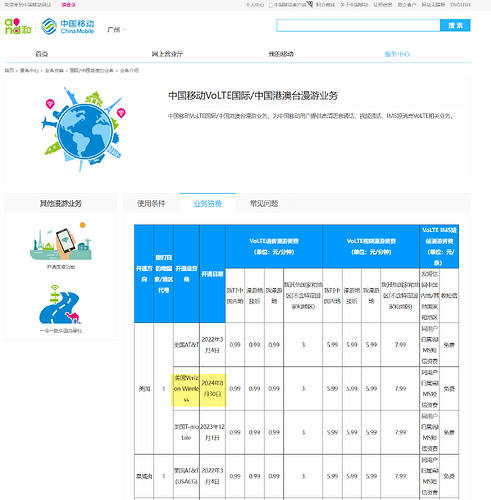Click the pink and green "和" brand logo

[18, 26]
